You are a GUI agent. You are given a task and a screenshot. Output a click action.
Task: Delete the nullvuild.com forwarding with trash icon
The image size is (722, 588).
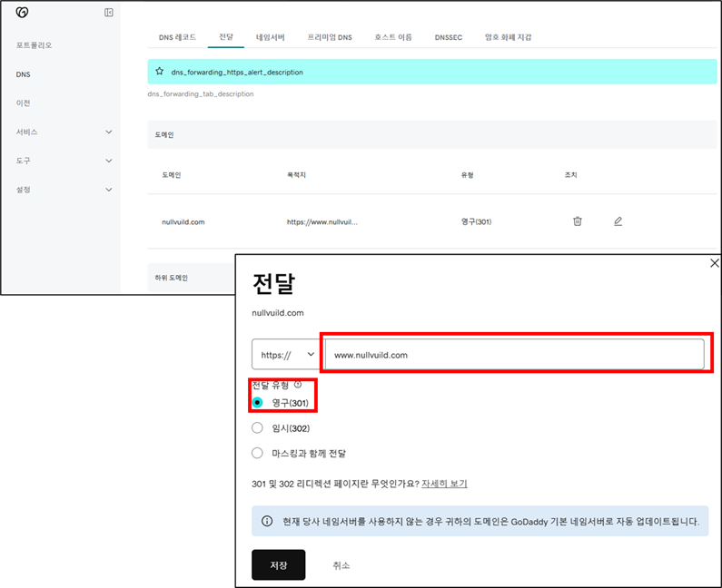tap(577, 221)
